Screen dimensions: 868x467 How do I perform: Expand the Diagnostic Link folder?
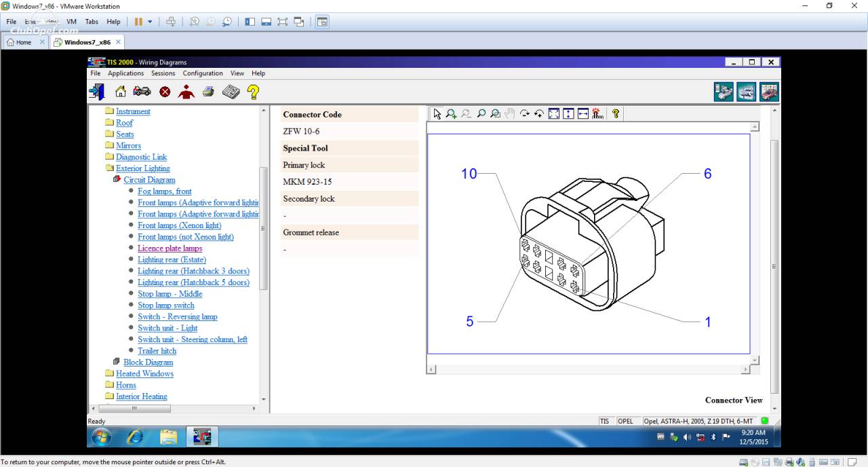click(x=109, y=156)
